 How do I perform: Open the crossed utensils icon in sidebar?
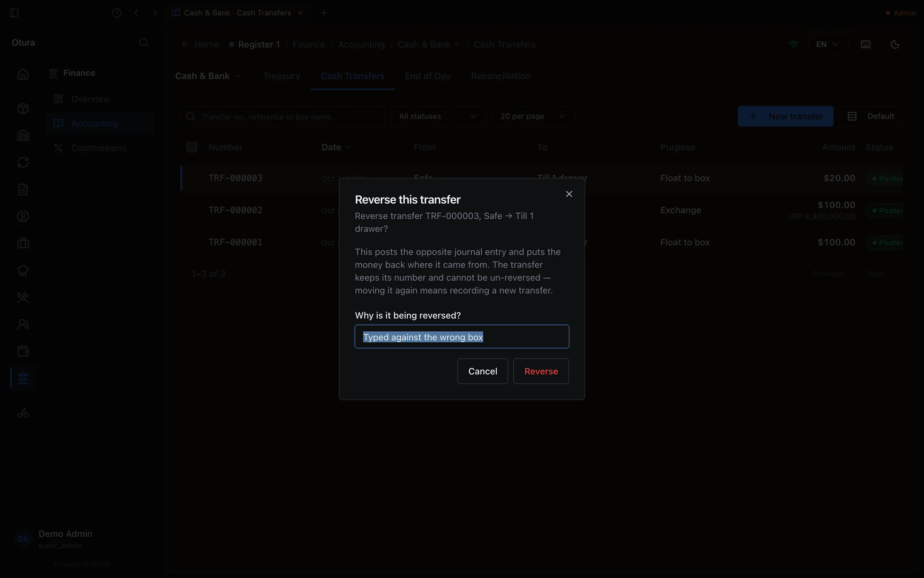(23, 297)
